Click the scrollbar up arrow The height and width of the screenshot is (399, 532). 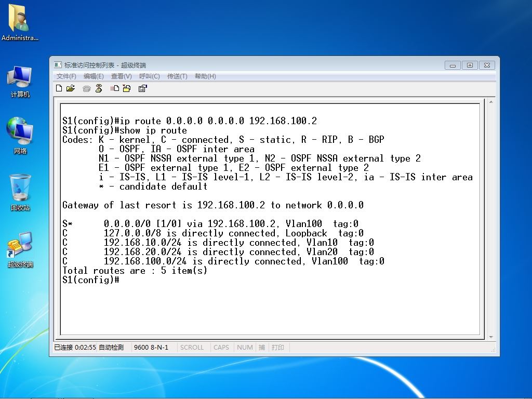point(491,102)
